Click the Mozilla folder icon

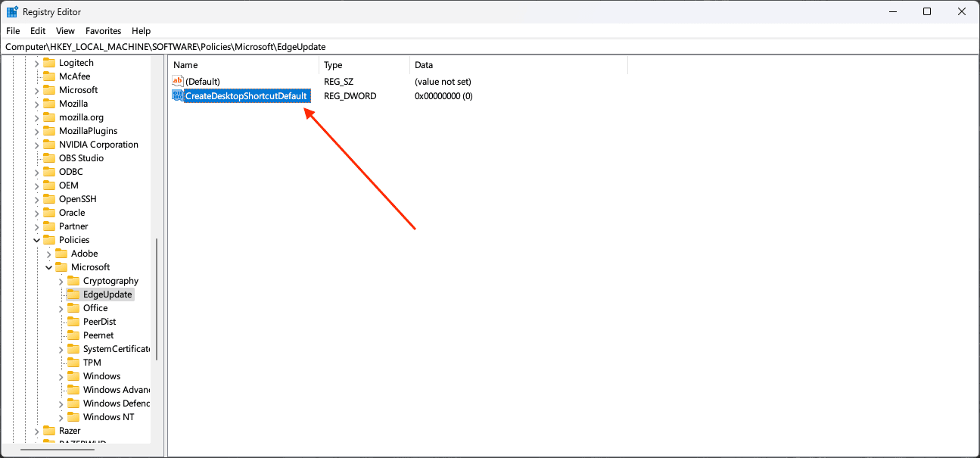[49, 104]
